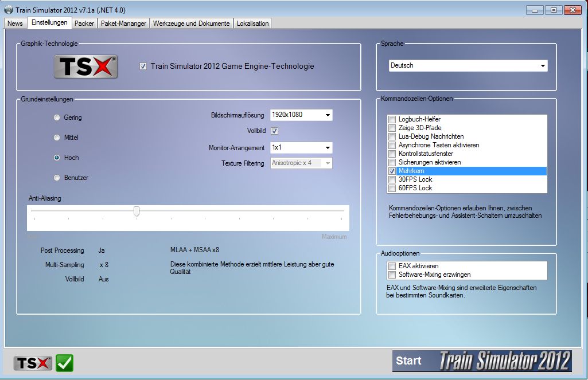This screenshot has height=380, width=588.
Task: Uncheck the Mehrkern option
Action: coord(392,171)
